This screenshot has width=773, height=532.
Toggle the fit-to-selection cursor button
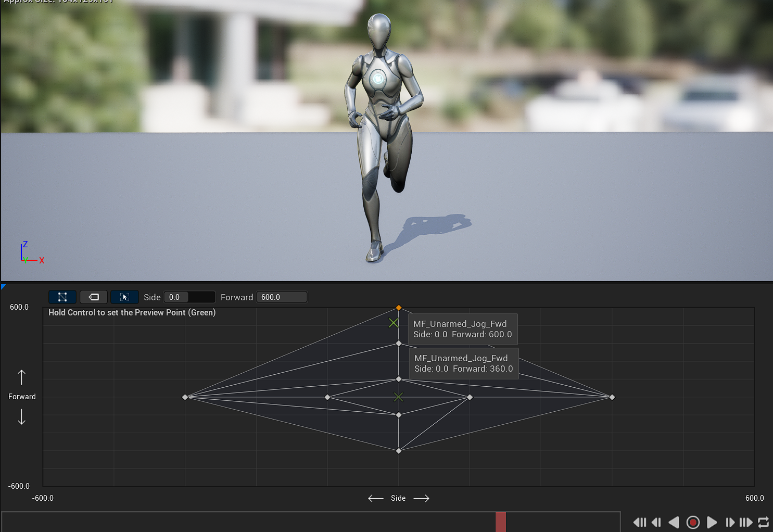[124, 297]
